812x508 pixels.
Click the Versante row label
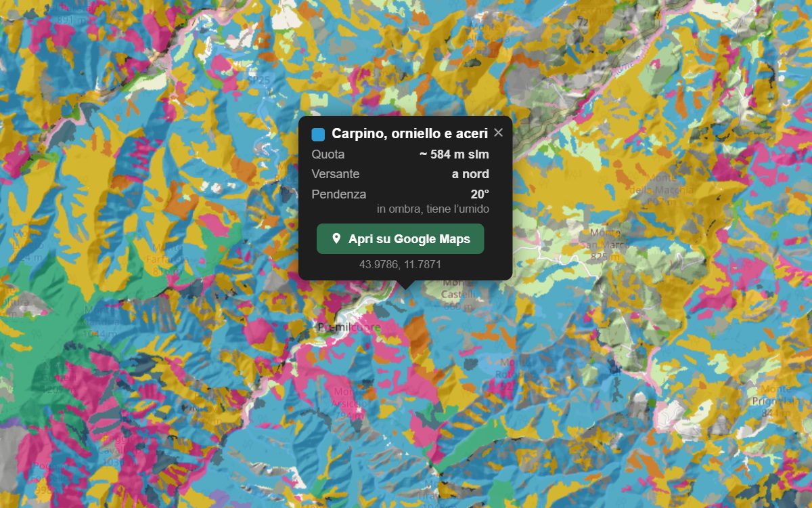point(336,174)
